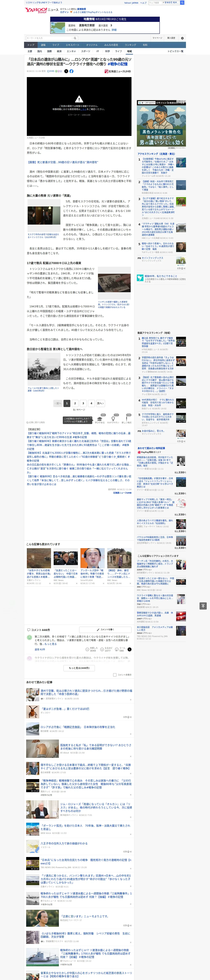Open 購入履歴 link
Image resolution: width=210 pixels, height=980 pixels.
pyautogui.click(x=171, y=38)
